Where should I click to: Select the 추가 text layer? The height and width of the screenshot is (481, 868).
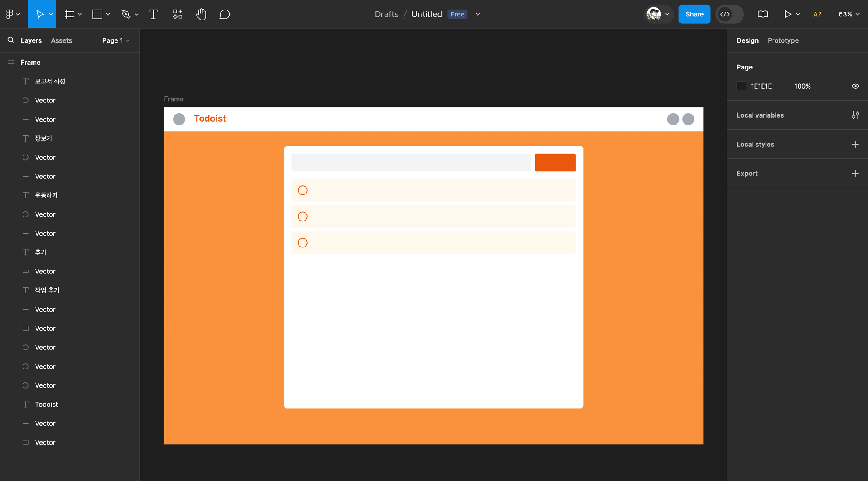[70, 252]
